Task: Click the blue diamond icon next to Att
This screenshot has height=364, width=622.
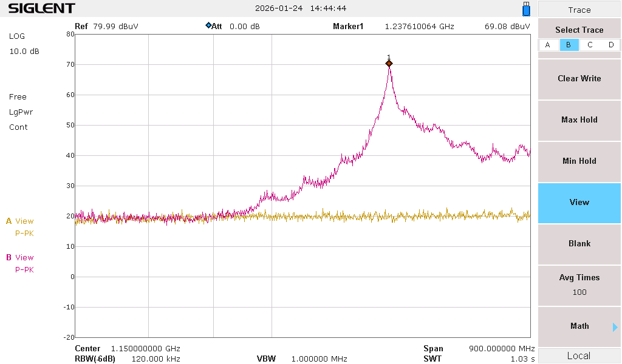Action: 207,26
